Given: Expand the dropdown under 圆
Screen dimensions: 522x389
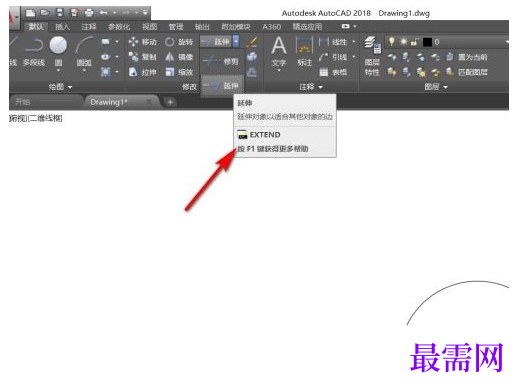Looking at the screenshot, I should (58, 71).
